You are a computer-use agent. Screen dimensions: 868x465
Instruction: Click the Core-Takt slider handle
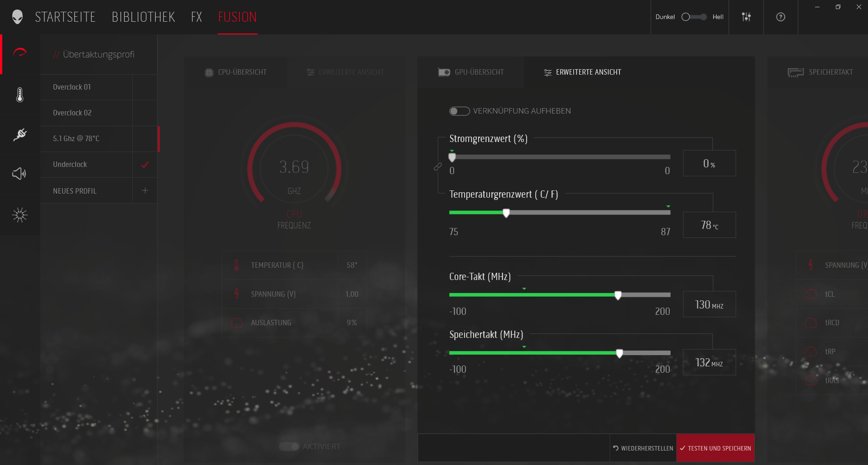coord(618,295)
